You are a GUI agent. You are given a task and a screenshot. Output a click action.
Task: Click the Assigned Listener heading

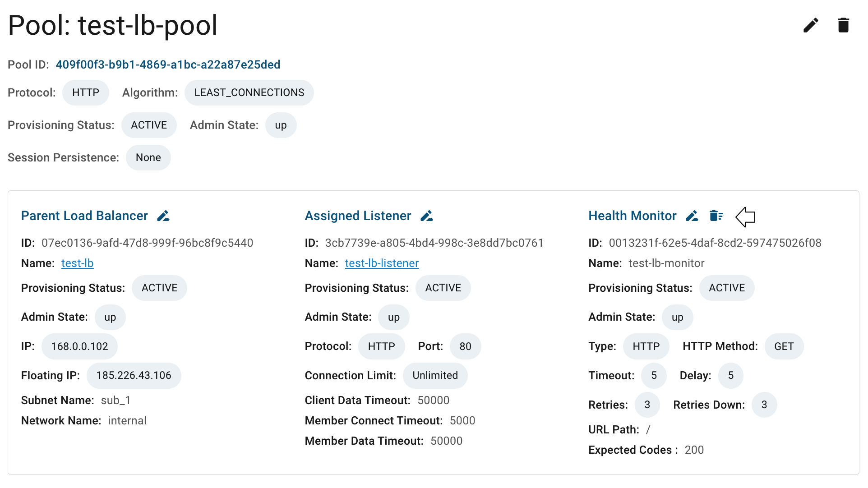click(358, 216)
